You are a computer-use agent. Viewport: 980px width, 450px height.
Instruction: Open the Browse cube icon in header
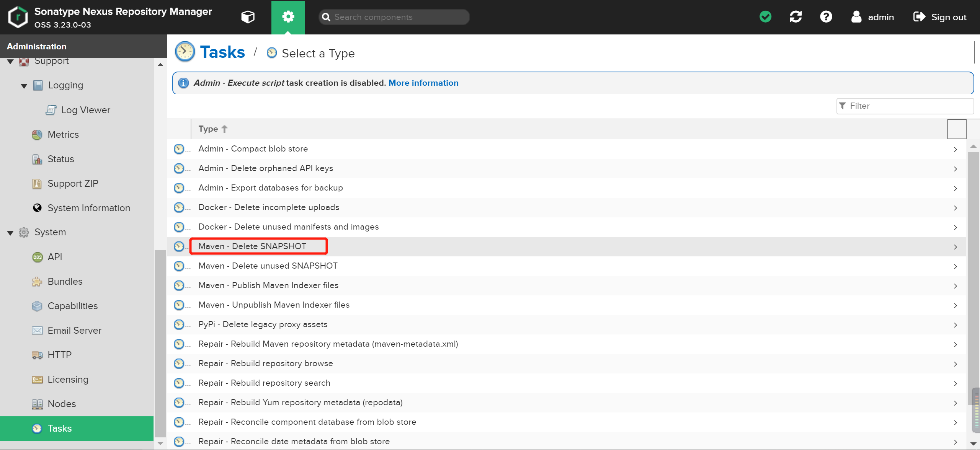248,17
